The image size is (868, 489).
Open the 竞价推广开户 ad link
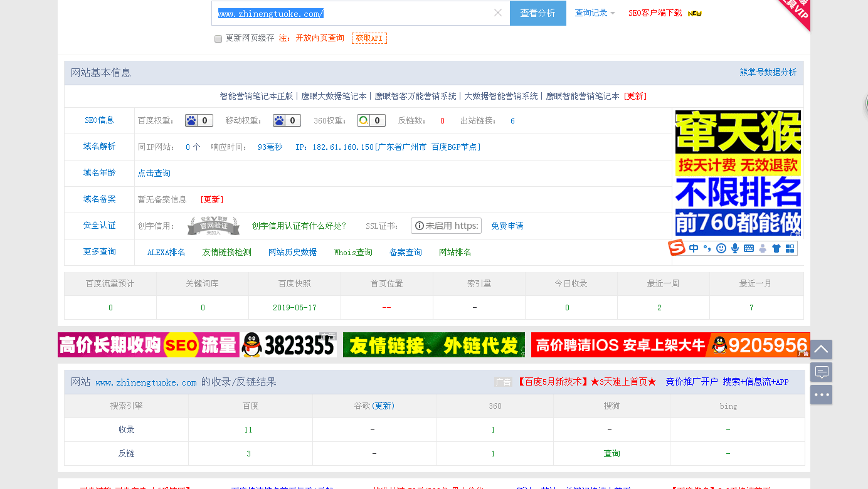[x=691, y=381]
